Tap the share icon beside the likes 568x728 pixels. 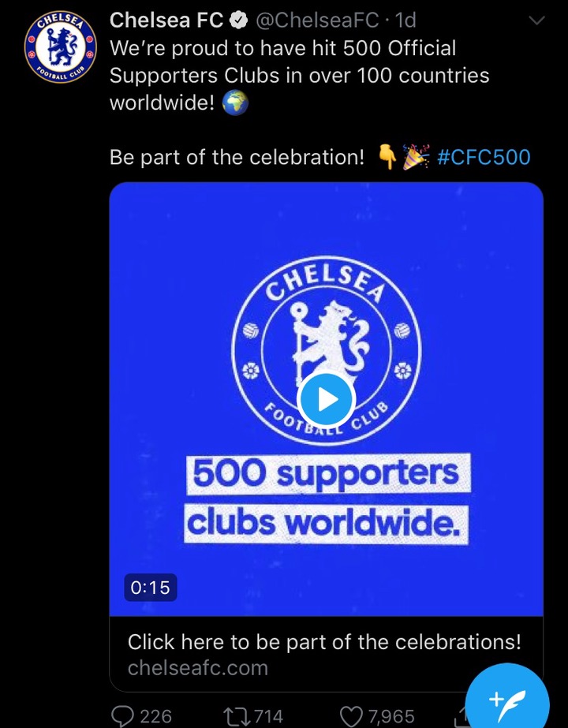[457, 718]
